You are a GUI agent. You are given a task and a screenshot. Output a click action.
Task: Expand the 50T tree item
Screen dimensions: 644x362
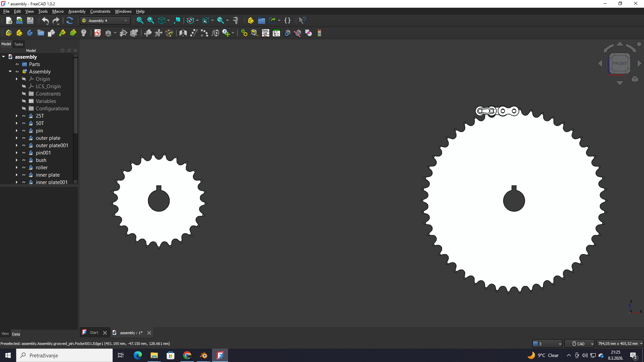17,123
